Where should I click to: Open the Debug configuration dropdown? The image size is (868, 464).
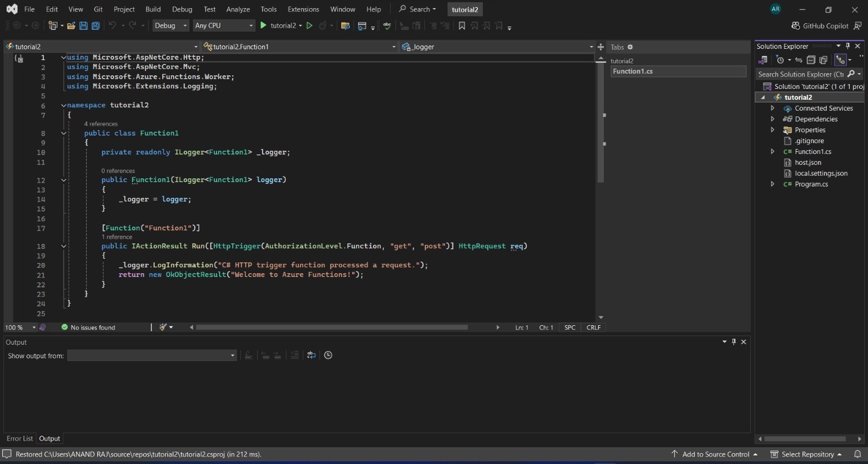(x=170, y=25)
